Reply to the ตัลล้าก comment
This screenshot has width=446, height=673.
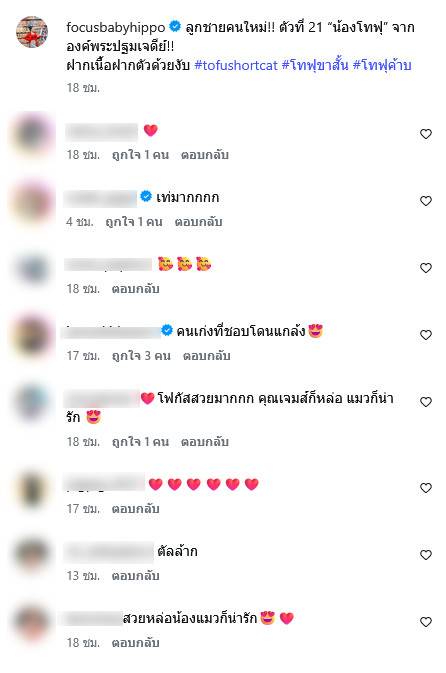point(135,576)
